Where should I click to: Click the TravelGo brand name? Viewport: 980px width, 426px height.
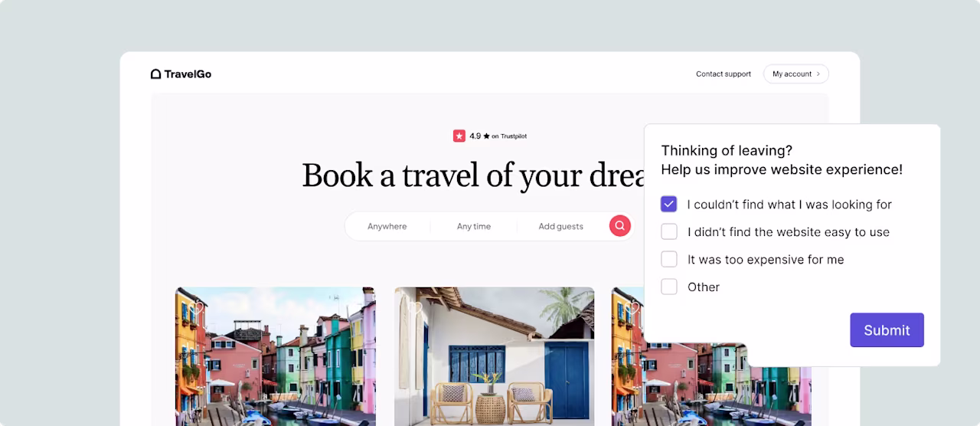coord(188,74)
